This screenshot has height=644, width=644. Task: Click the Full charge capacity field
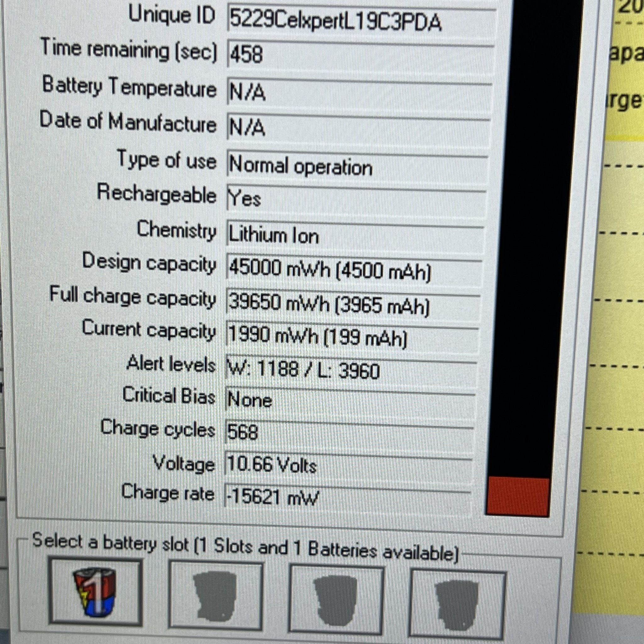pos(353,304)
